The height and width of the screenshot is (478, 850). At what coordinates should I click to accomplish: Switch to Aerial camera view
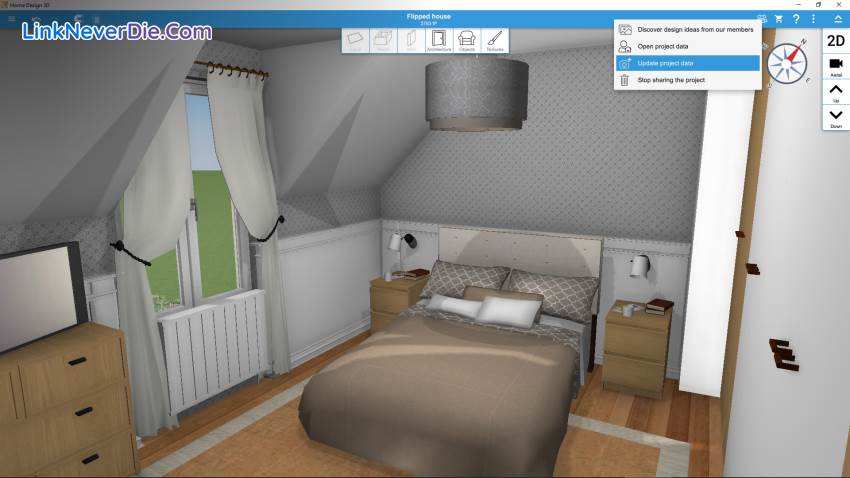836,66
